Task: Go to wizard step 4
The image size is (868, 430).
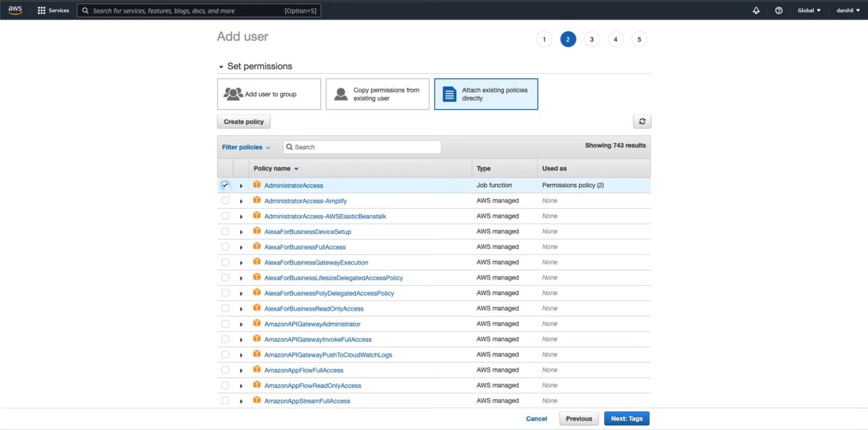Action: pos(615,39)
